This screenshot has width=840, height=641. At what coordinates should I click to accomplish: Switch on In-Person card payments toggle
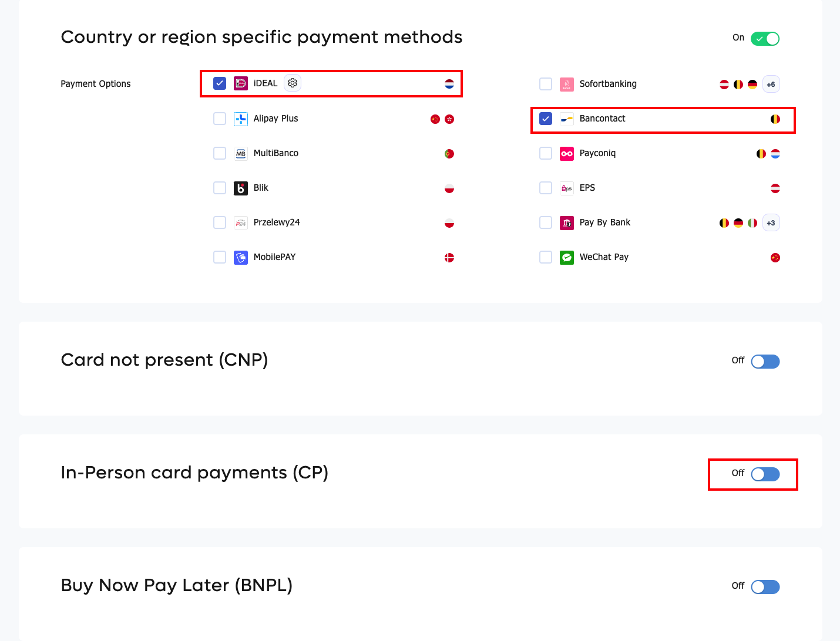click(x=765, y=474)
